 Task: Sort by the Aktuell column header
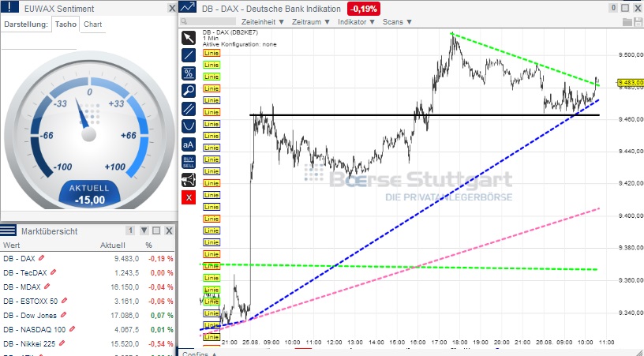[113, 245]
